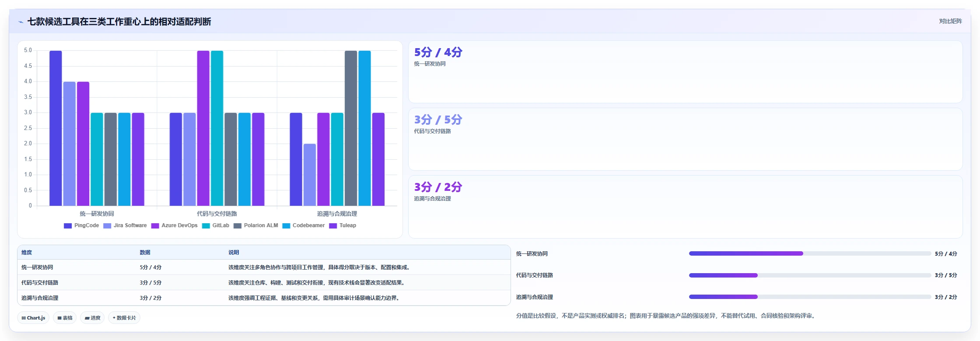This screenshot has height=341, width=980.
Task: Select the 数据卡片 tag
Action: click(124, 318)
